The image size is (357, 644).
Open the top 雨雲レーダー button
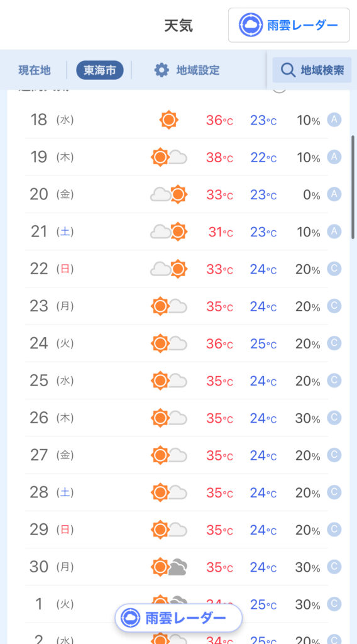pyautogui.click(x=289, y=25)
